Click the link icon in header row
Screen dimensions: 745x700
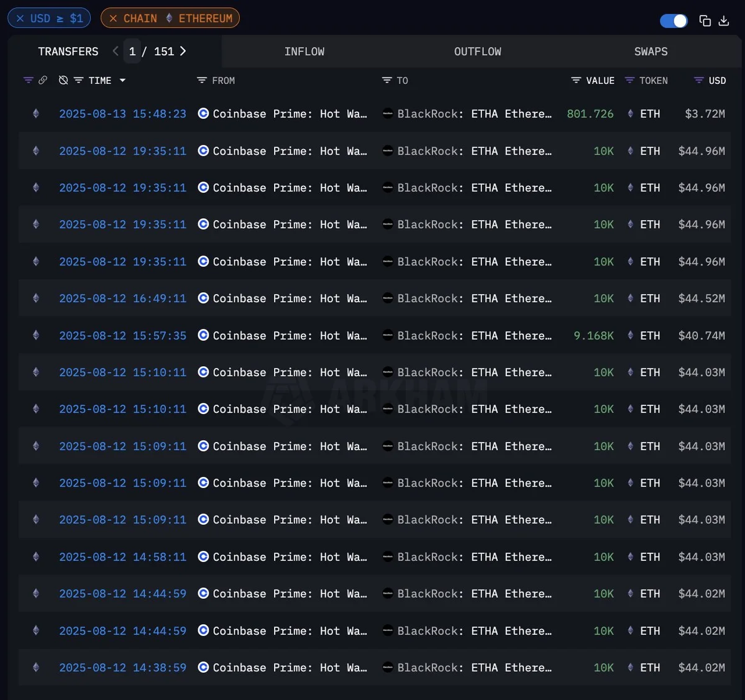click(x=43, y=80)
